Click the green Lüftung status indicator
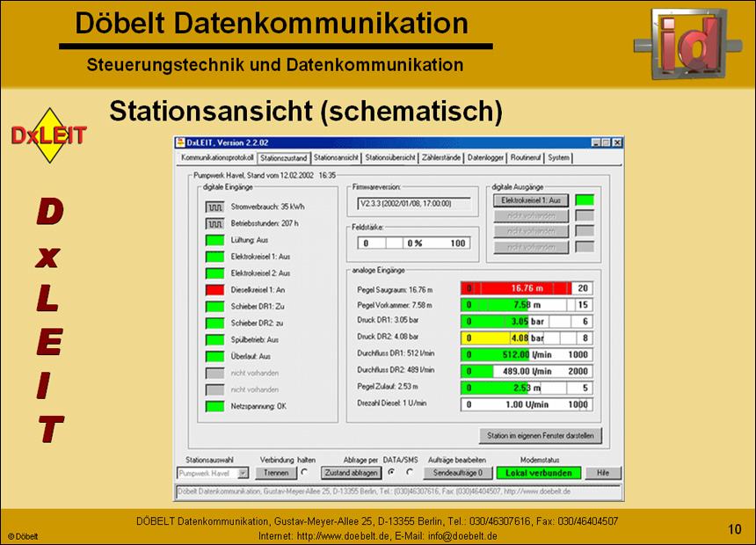 click(x=215, y=240)
